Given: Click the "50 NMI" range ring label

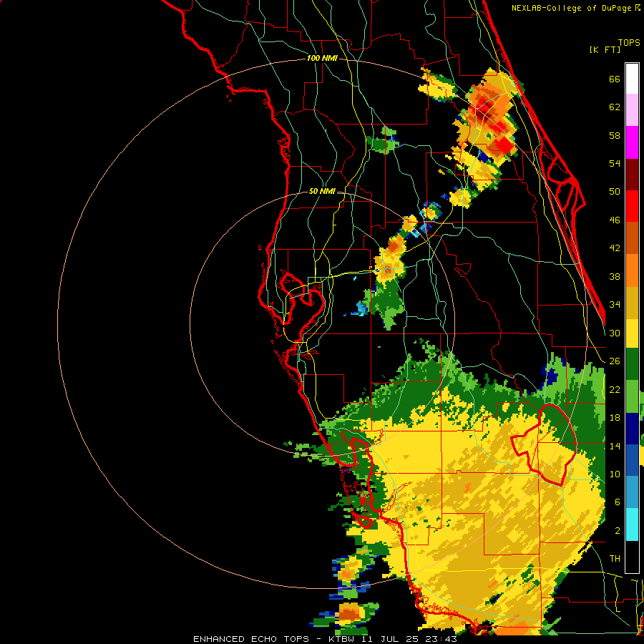Looking at the screenshot, I should pyautogui.click(x=322, y=191).
